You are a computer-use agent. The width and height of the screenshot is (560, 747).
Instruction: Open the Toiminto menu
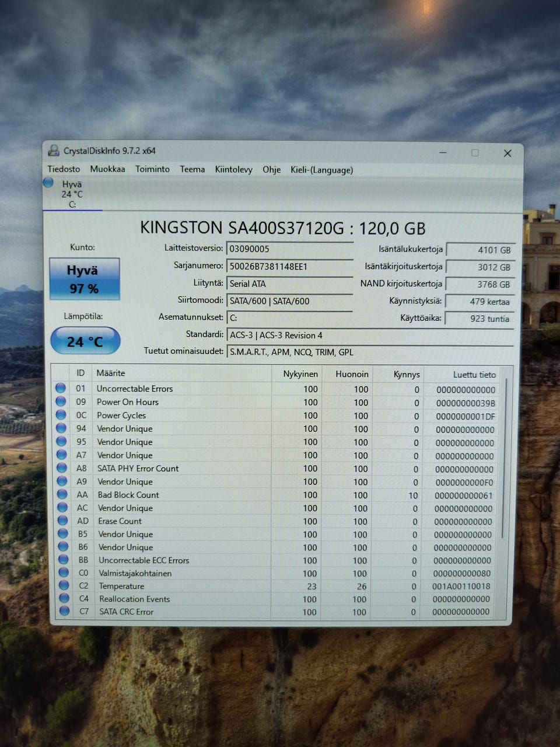152,169
